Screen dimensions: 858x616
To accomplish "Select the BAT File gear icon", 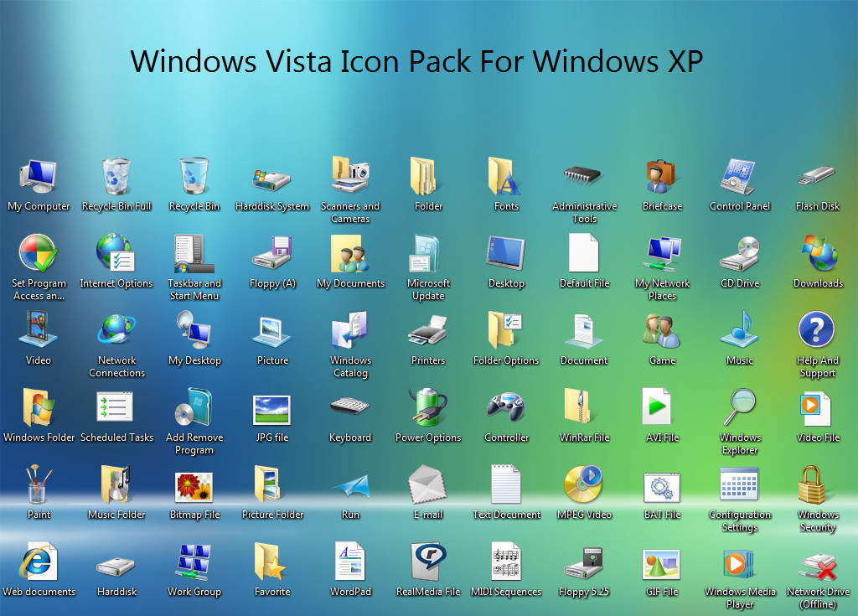I will 662,487.
